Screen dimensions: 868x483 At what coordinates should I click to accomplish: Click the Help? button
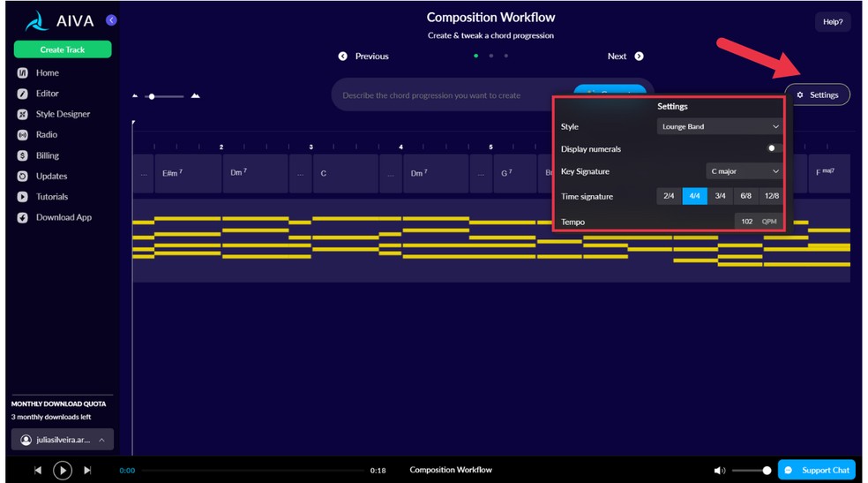[833, 21]
